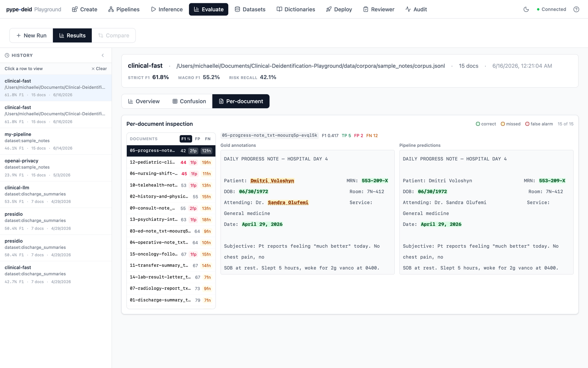Viewport: 588px width, 368px height.
Task: Open the Compare view
Action: click(x=114, y=35)
